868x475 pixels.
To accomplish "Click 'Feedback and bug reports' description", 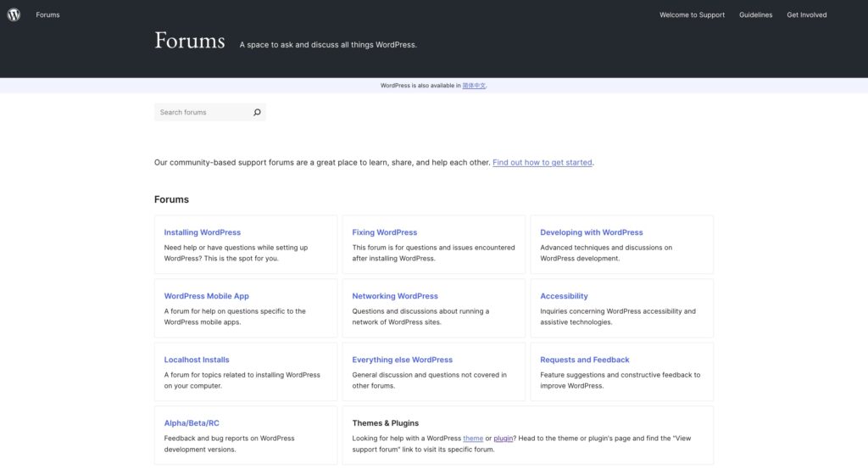I will [x=229, y=444].
